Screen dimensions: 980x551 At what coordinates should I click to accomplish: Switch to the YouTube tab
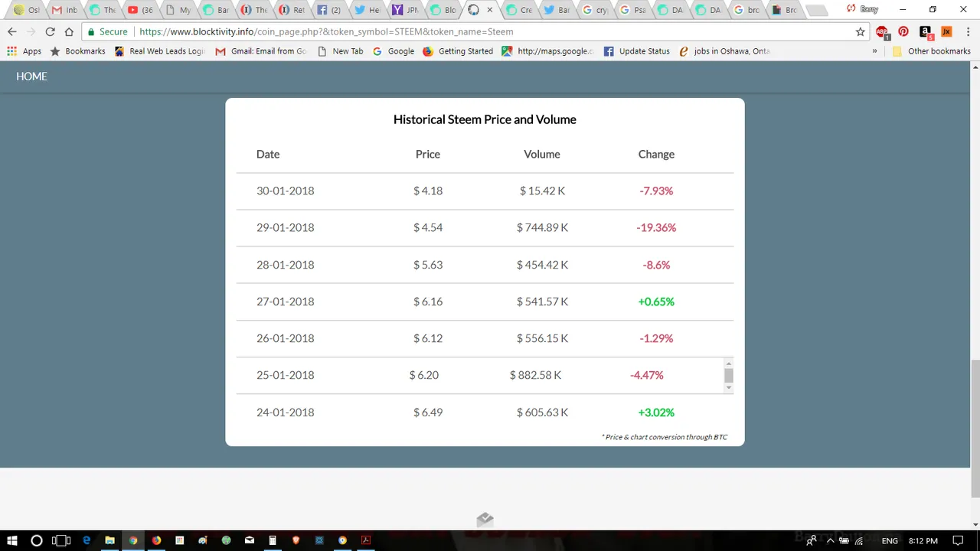click(139, 11)
